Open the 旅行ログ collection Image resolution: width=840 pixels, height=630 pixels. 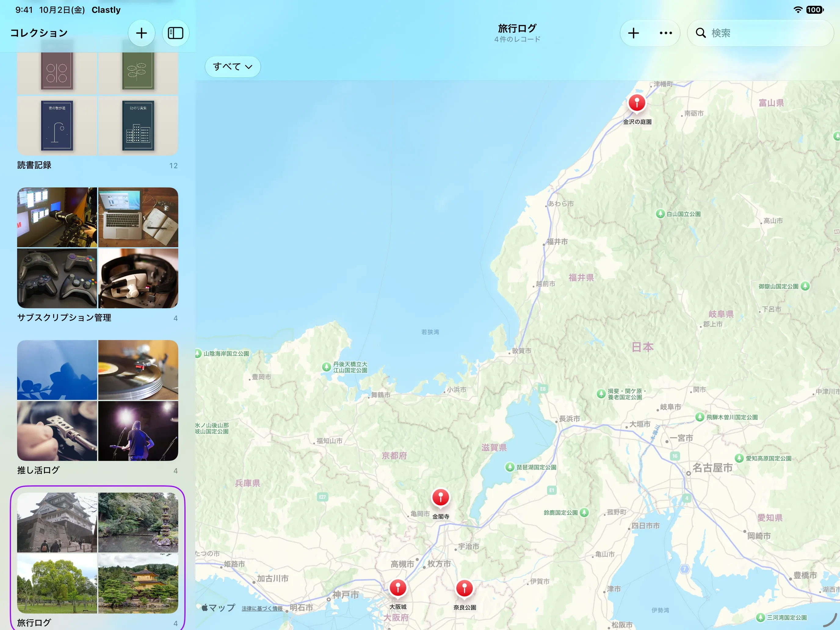point(98,559)
